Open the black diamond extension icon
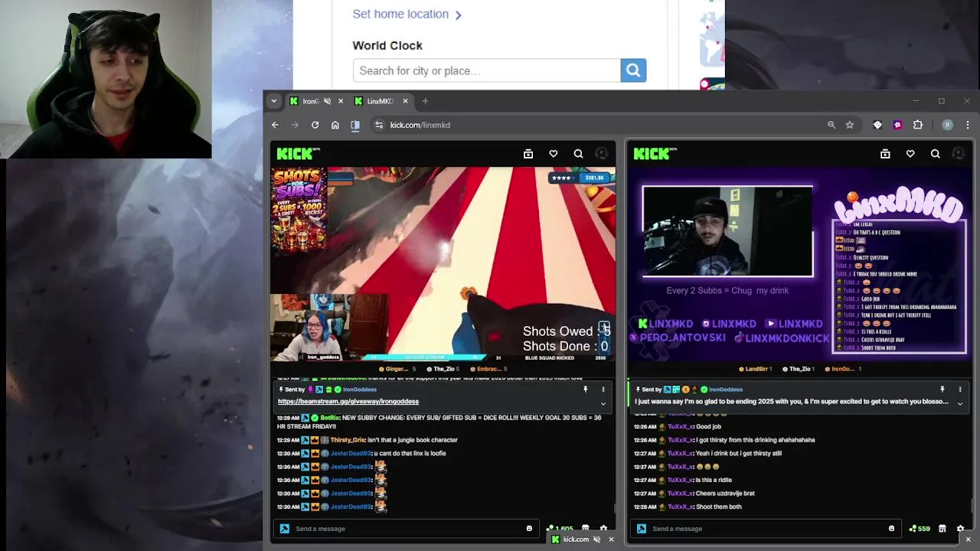The height and width of the screenshot is (551, 980). point(877,125)
